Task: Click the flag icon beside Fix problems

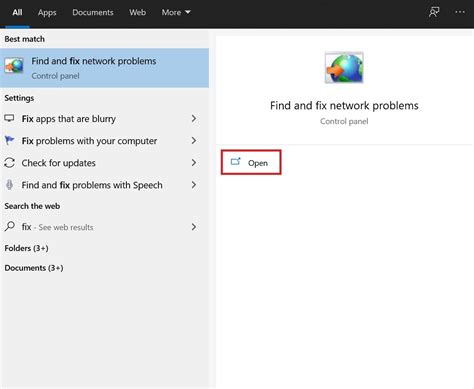Action: click(9, 140)
